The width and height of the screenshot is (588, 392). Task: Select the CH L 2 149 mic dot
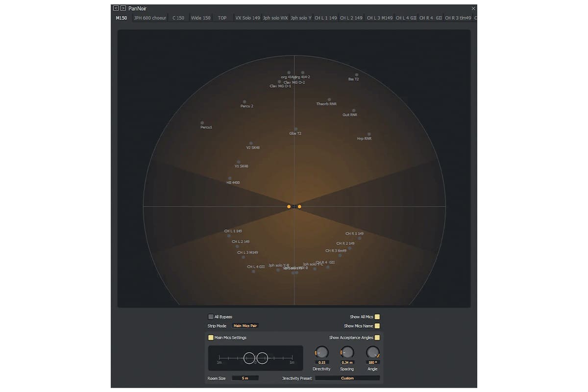[x=238, y=246]
